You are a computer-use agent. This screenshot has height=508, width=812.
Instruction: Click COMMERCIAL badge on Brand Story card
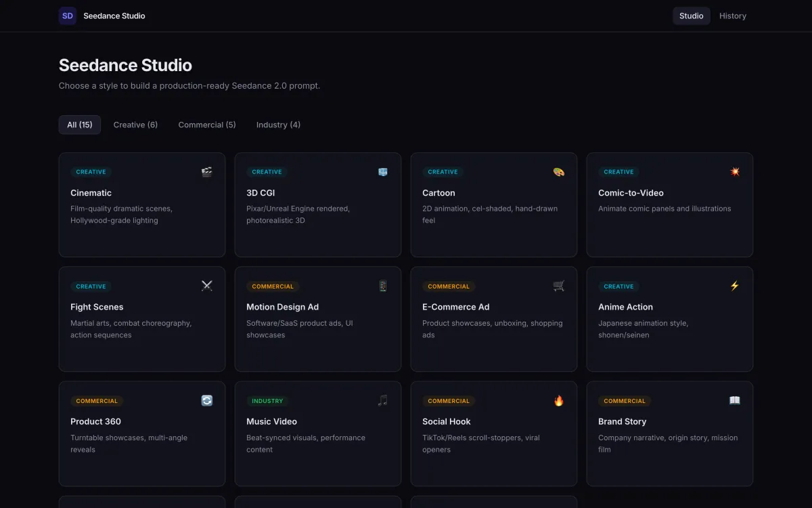(x=625, y=401)
